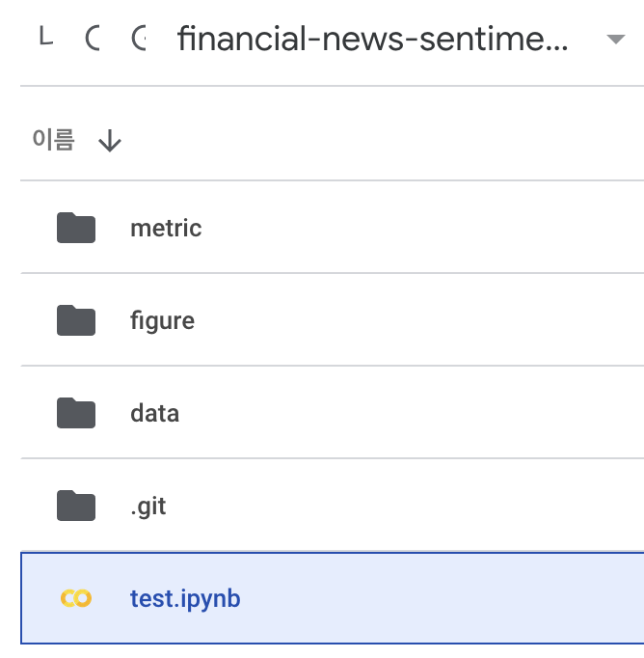Open the folder named figure
The width and height of the screenshot is (644, 658).
coord(163,321)
